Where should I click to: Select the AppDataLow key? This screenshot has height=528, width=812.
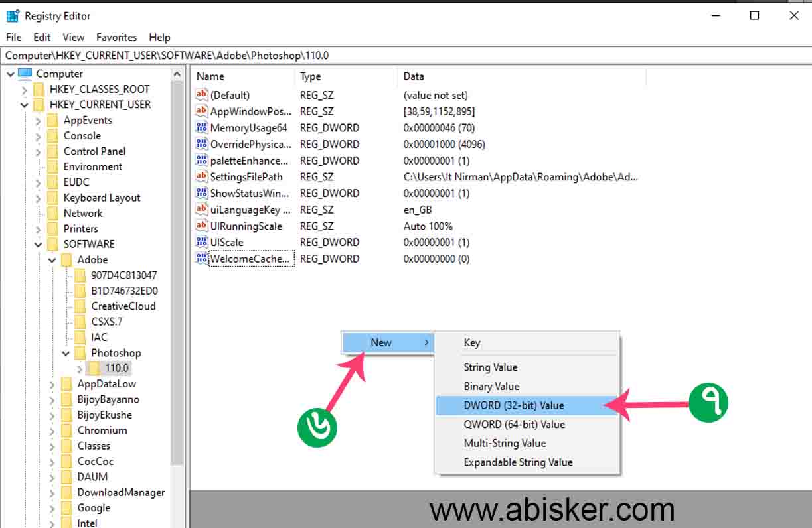pos(106,384)
